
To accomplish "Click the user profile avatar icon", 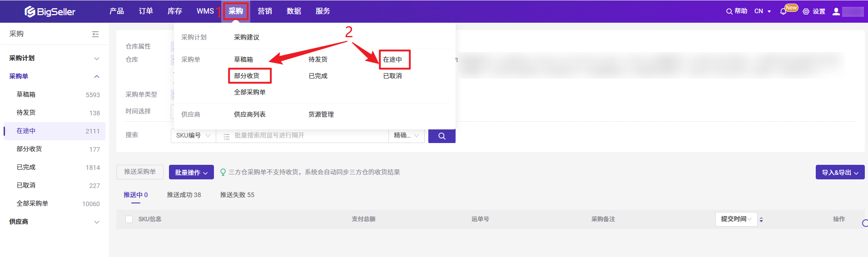I will 836,11.
